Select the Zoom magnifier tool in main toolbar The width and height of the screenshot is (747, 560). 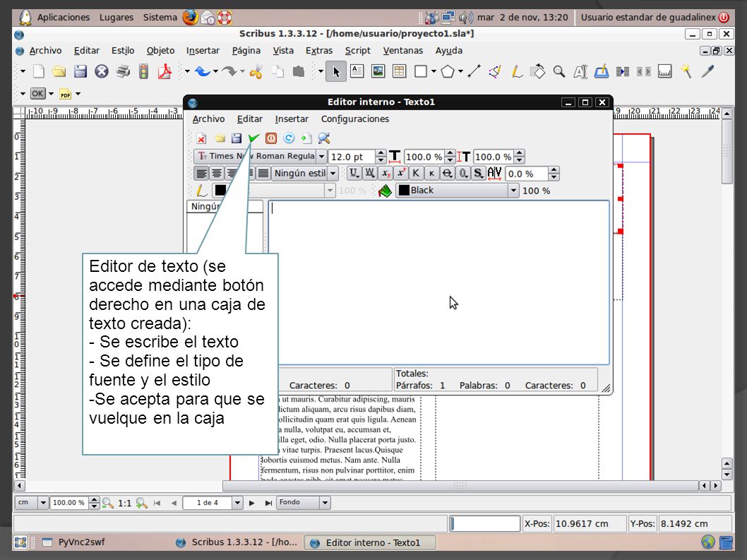(x=559, y=71)
